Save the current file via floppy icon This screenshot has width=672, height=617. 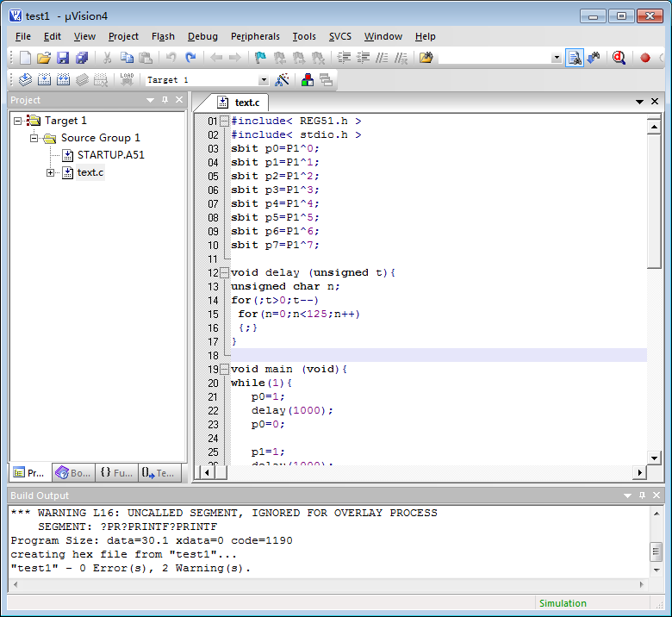(x=63, y=58)
